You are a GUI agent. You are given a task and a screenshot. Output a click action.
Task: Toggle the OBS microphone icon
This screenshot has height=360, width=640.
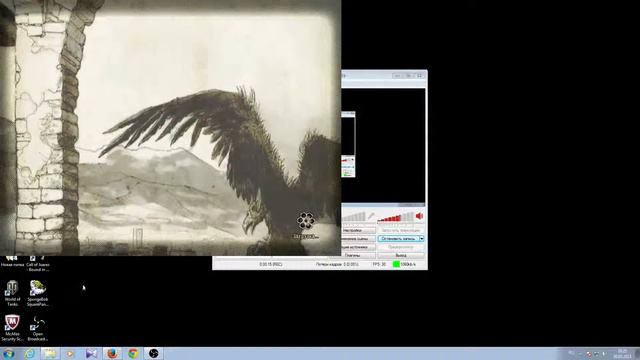tap(371, 216)
